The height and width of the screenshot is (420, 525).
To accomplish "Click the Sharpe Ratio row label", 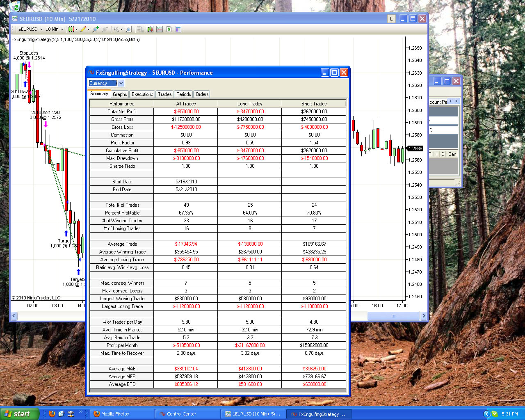I will click(x=122, y=166).
